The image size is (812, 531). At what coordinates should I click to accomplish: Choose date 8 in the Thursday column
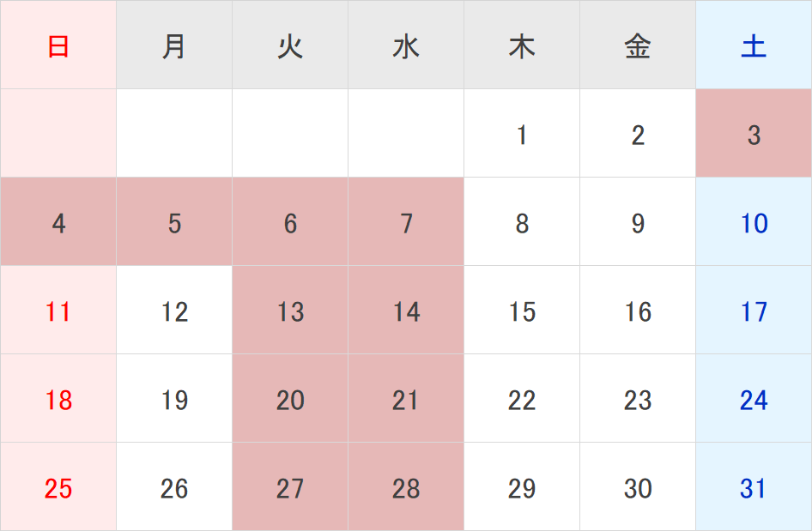point(522,222)
